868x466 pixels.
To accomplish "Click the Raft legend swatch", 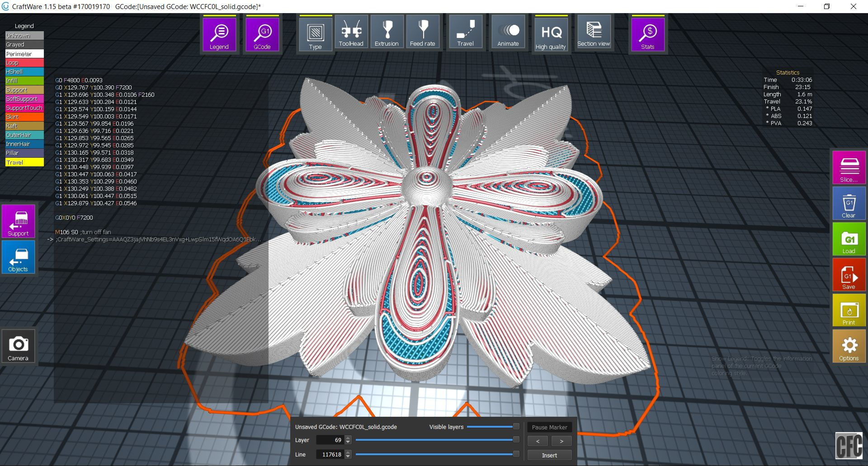I will pyautogui.click(x=24, y=126).
